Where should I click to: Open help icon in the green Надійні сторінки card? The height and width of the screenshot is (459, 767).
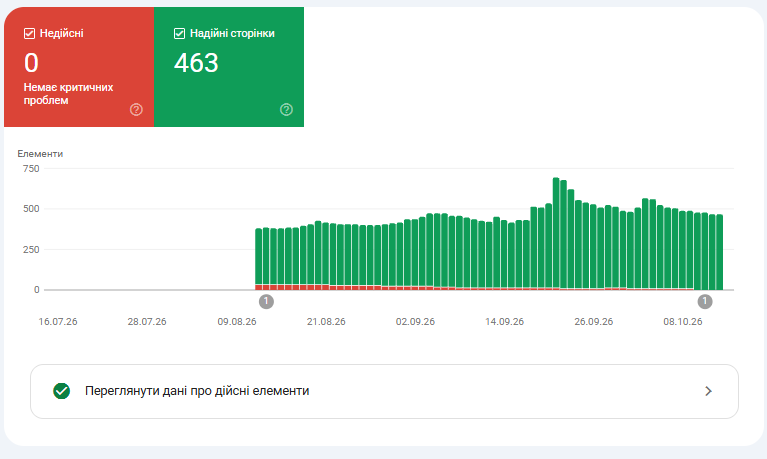coord(286,110)
